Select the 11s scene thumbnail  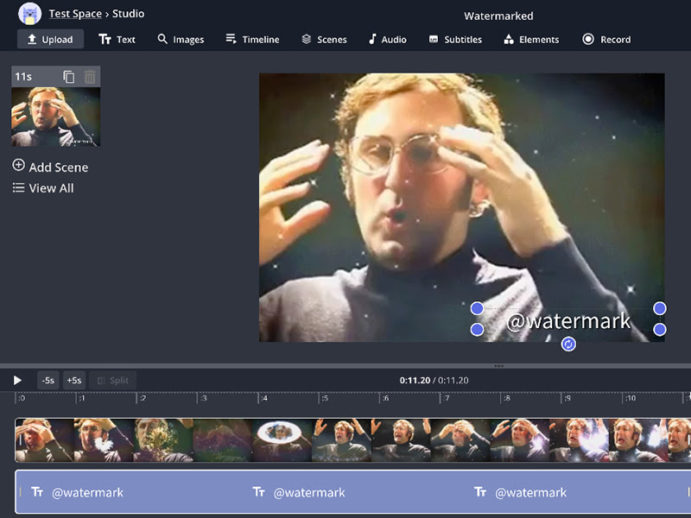[56, 117]
